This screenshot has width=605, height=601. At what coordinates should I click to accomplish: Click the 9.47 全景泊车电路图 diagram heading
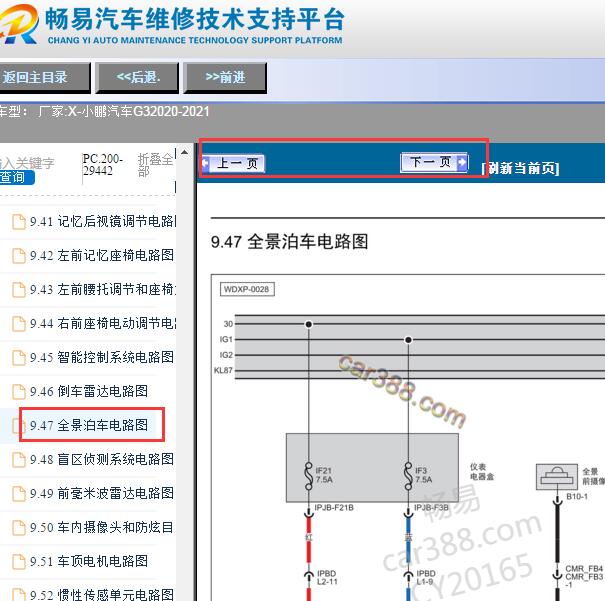pyautogui.click(x=289, y=241)
